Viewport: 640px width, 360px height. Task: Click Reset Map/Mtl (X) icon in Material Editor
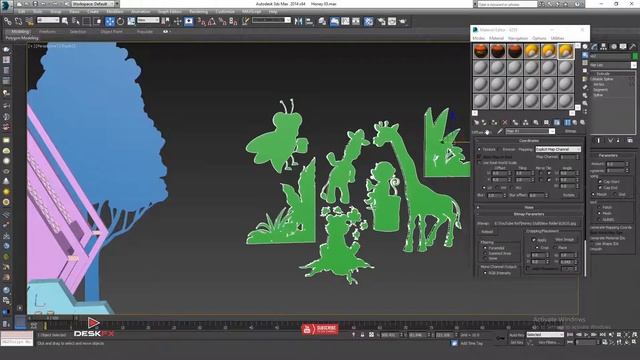[x=505, y=122]
